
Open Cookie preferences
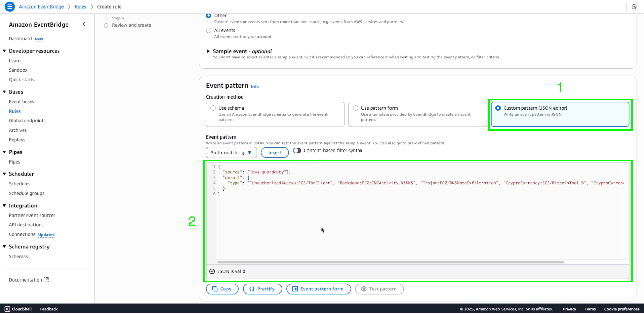point(621,309)
